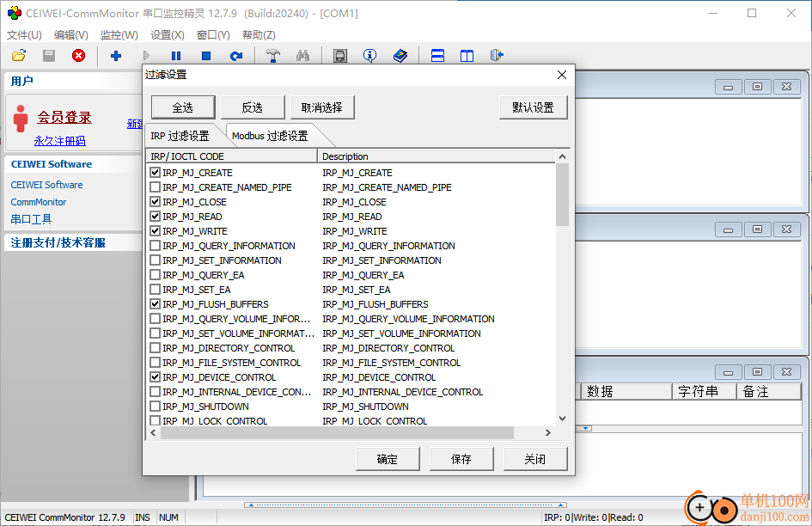The image size is (812, 526).
Task: Close the filter settings dialog with X
Action: (x=562, y=75)
